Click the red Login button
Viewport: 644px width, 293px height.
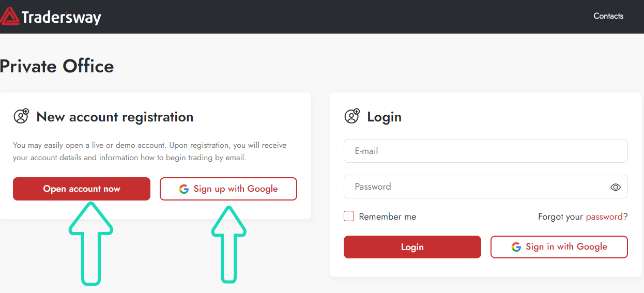pos(412,247)
